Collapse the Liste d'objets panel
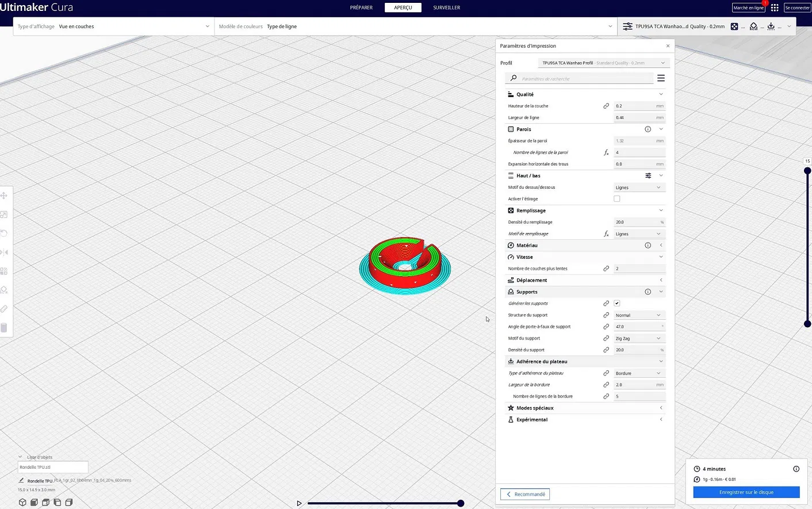Image resolution: width=812 pixels, height=509 pixels. point(20,457)
